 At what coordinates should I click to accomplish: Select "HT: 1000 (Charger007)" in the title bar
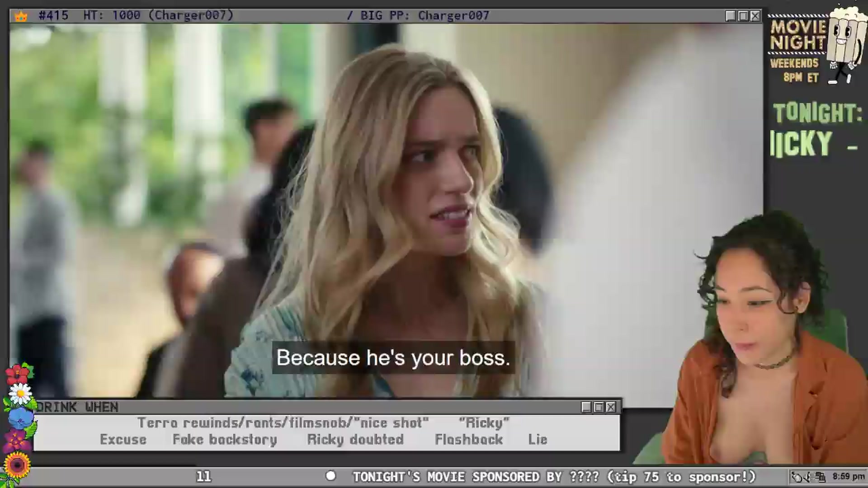[x=158, y=15]
